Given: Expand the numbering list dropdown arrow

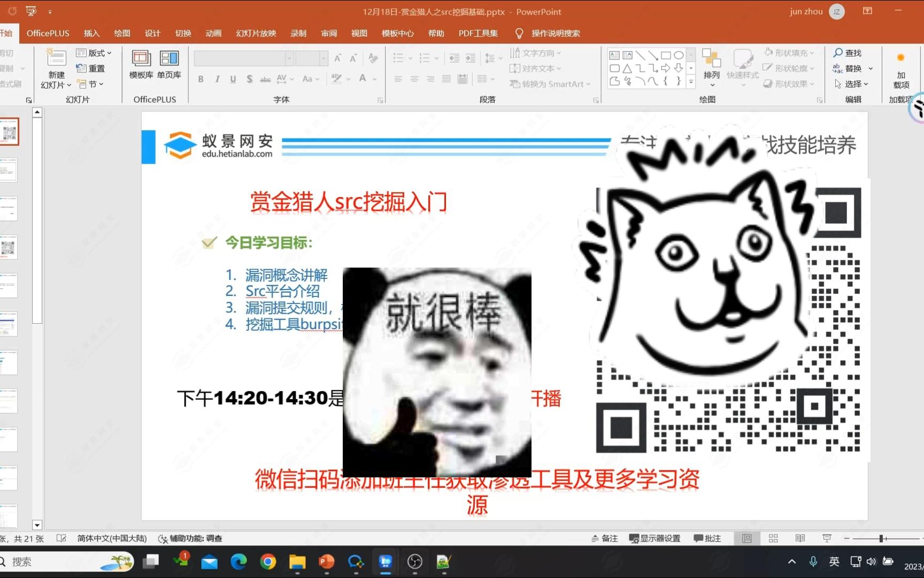Looking at the screenshot, I should (x=437, y=58).
